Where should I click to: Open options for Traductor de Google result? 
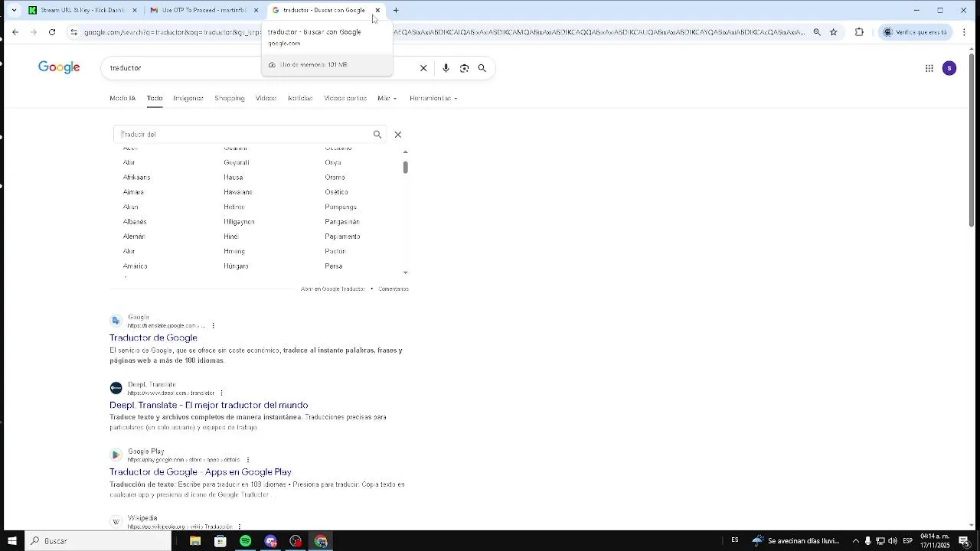click(x=213, y=326)
